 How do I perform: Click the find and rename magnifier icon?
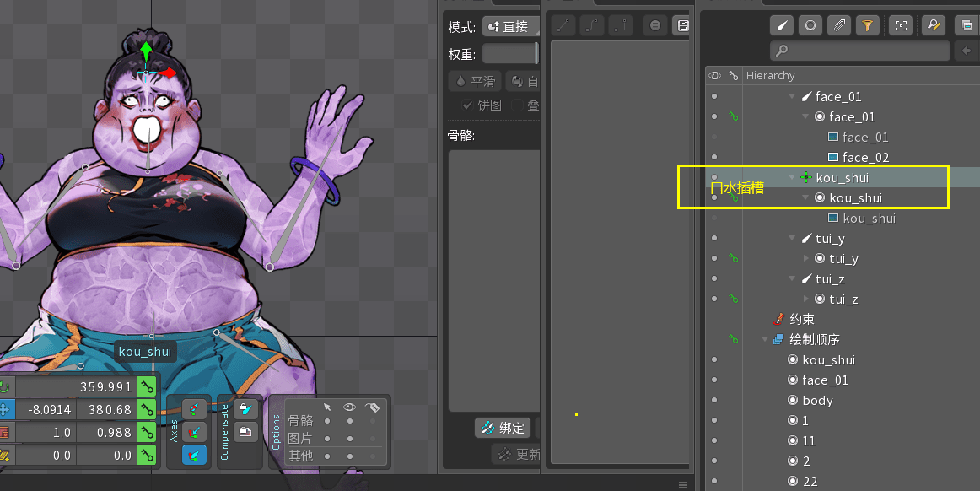click(x=933, y=25)
